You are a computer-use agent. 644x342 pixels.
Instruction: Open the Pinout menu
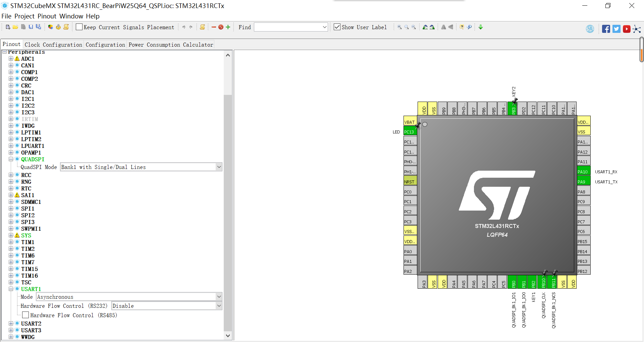47,16
